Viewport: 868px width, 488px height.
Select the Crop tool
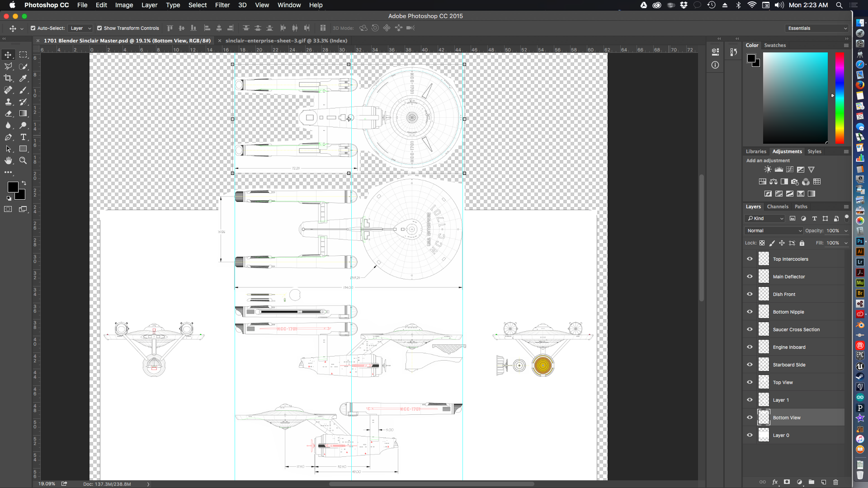(8, 78)
